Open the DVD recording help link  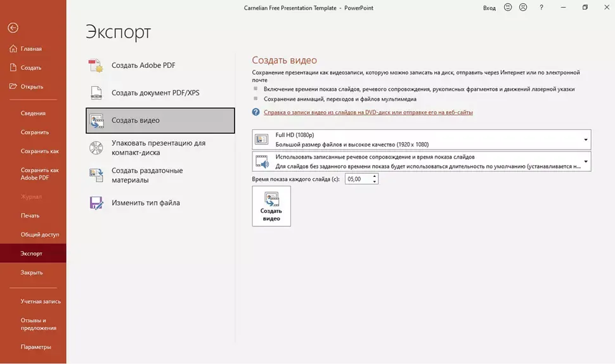(x=368, y=112)
